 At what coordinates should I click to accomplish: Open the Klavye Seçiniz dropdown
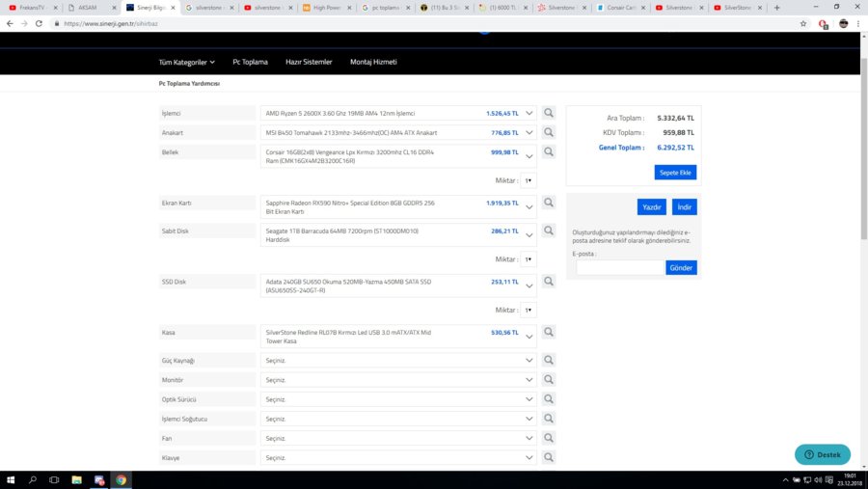point(398,457)
